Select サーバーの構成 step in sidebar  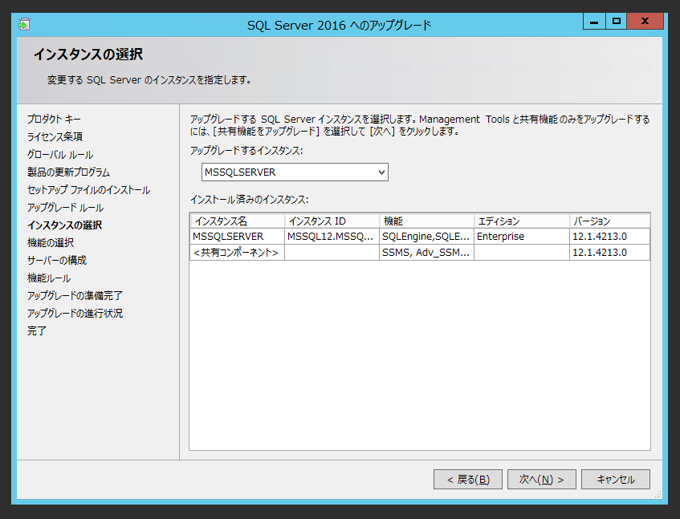57,261
